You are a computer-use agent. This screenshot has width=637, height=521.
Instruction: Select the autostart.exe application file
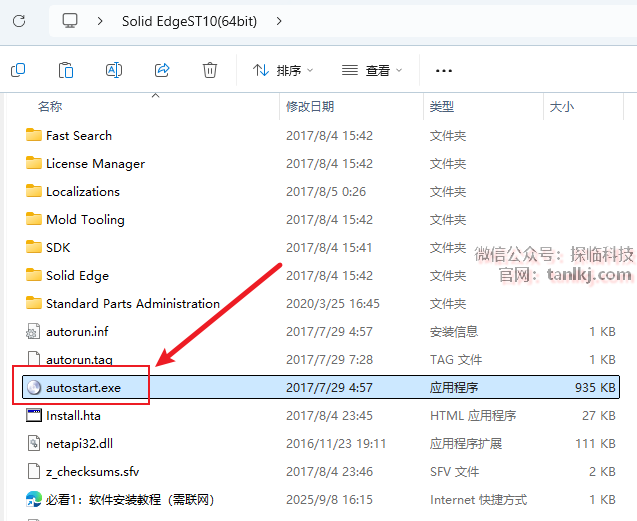(83, 388)
